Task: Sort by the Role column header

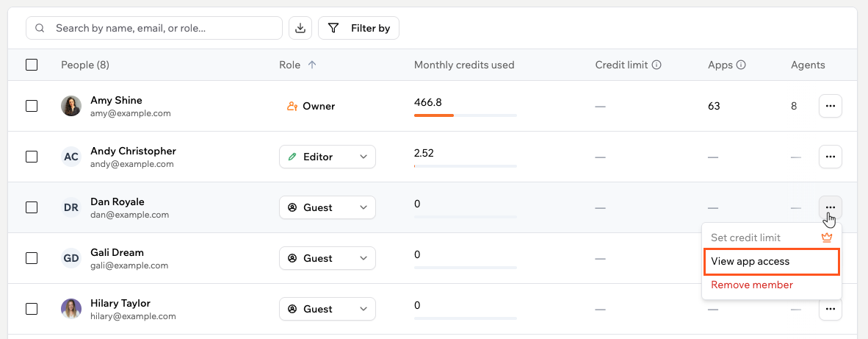Action: (x=289, y=65)
